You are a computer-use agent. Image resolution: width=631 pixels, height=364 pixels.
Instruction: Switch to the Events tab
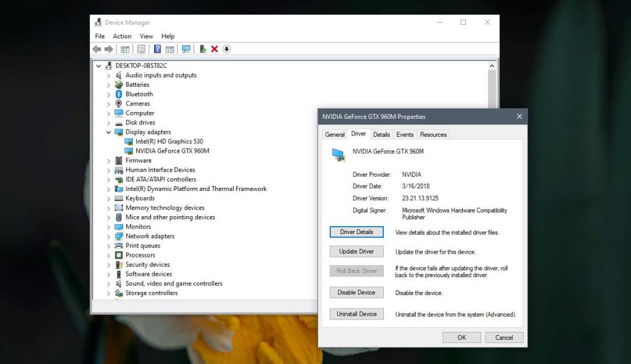(x=404, y=134)
